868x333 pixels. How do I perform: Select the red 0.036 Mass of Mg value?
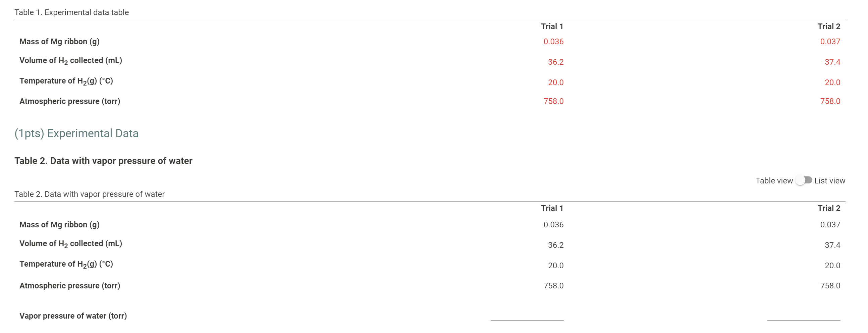[x=554, y=42]
